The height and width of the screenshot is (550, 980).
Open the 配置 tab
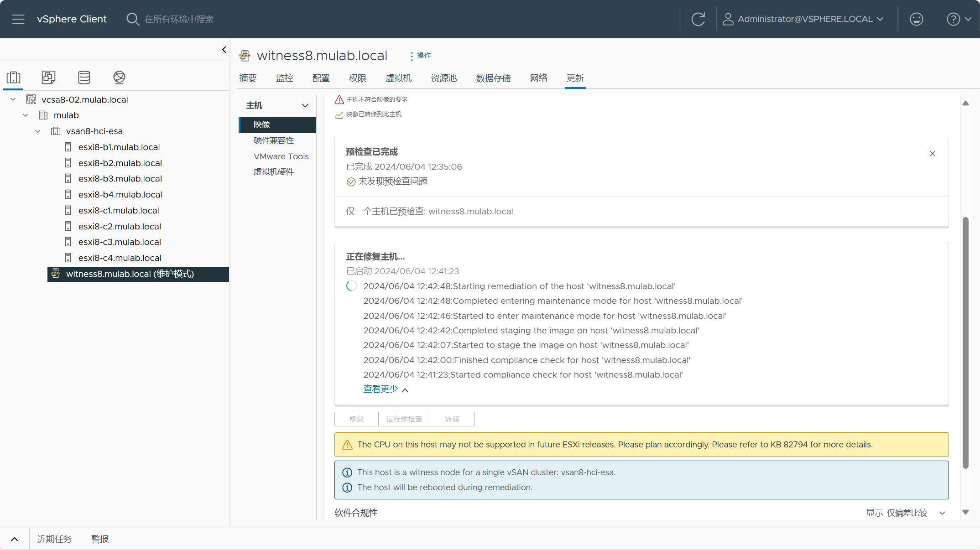pyautogui.click(x=321, y=78)
